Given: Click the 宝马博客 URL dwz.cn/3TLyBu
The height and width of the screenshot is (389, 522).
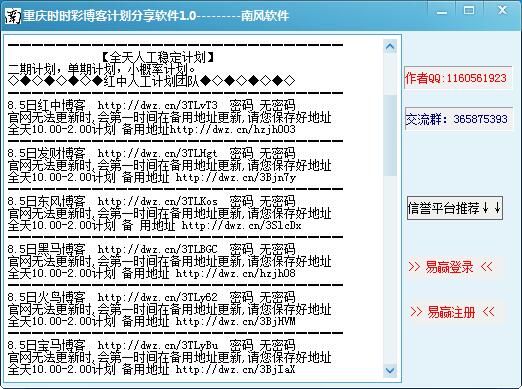Looking at the screenshot, I should [x=157, y=345].
